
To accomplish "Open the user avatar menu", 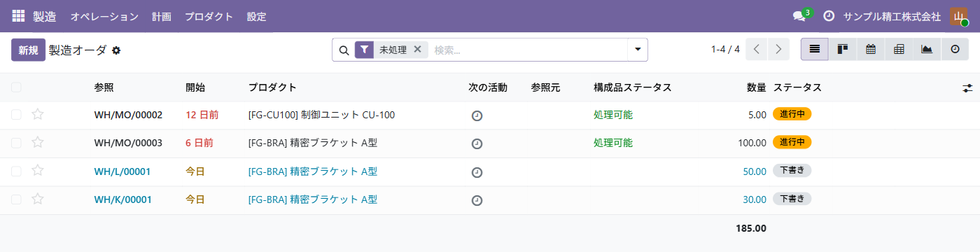I will point(958,16).
